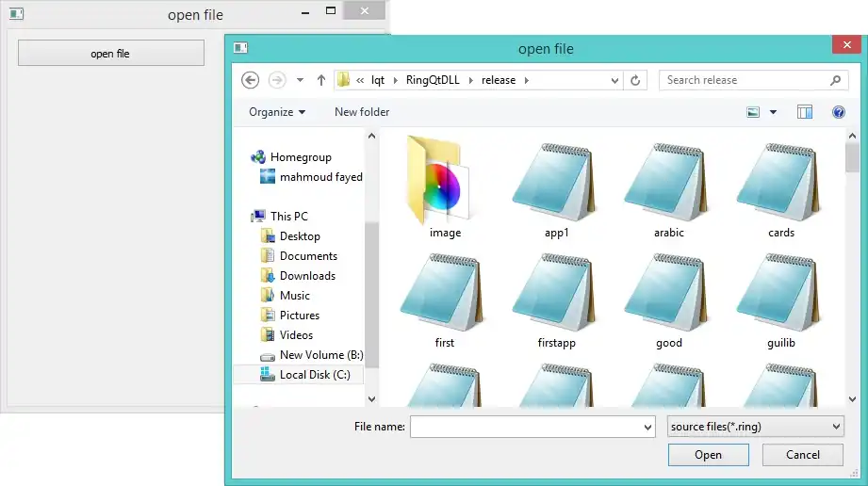The width and height of the screenshot is (868, 486).
Task: Expand the file type filter dropdown
Action: [755, 427]
